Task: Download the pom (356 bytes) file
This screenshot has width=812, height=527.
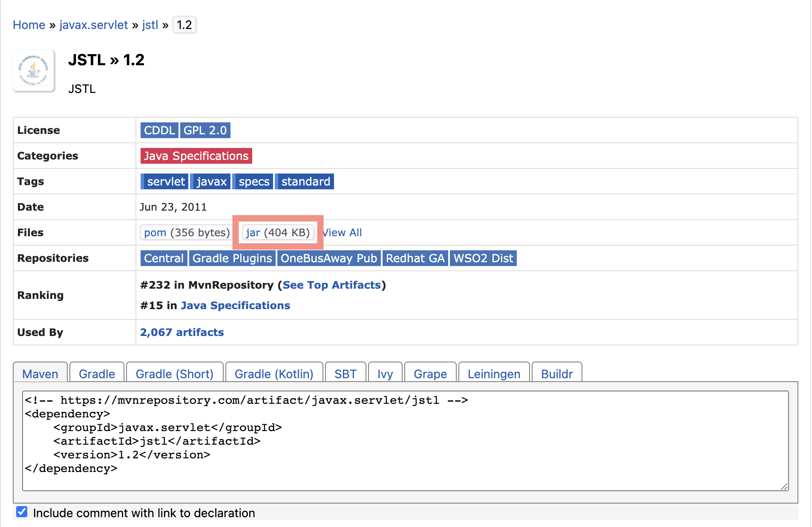Action: tap(187, 233)
